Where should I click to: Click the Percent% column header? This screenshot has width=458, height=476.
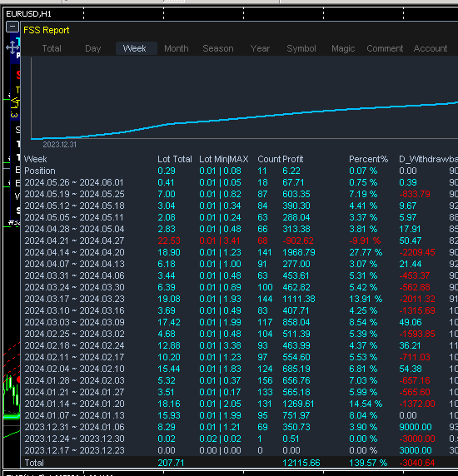(368, 159)
